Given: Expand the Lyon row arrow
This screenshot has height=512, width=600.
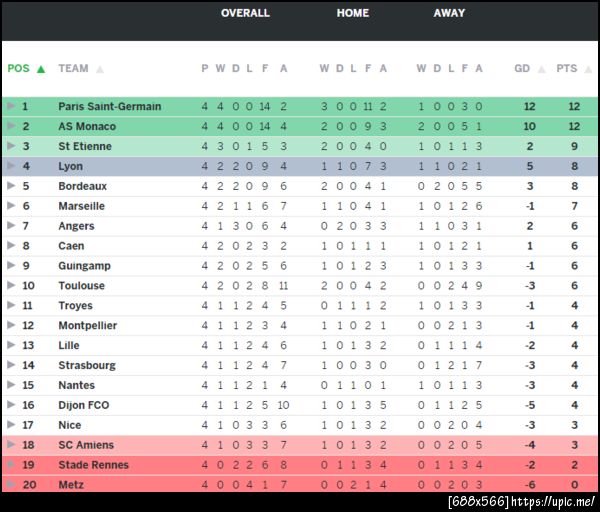Looking at the screenshot, I should 11,166.
